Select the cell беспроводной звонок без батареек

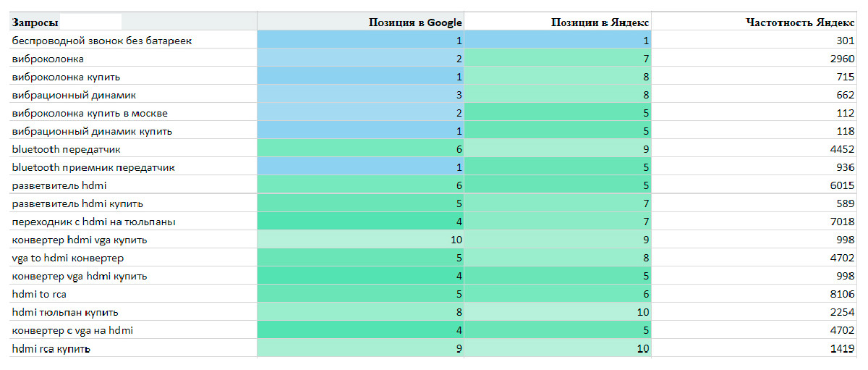point(133,41)
